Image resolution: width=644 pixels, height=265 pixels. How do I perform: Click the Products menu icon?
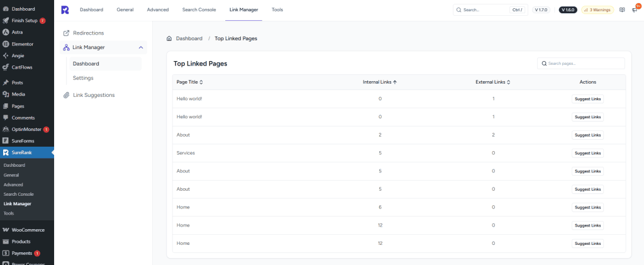[x=6, y=242]
